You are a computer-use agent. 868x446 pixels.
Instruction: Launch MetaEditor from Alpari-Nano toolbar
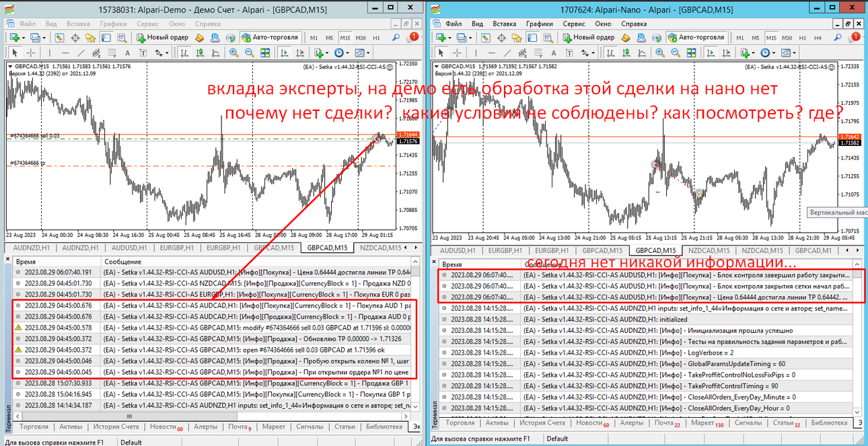coord(625,37)
